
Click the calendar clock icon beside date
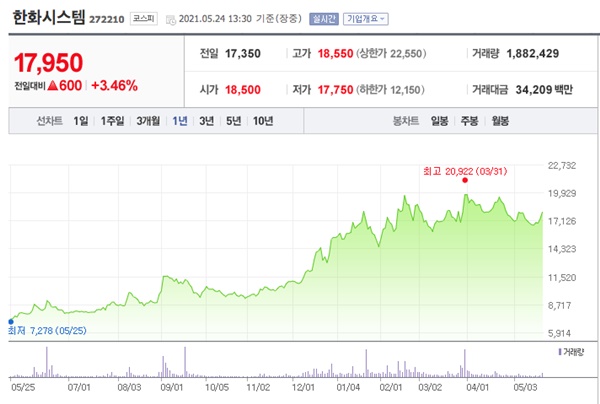pyautogui.click(x=171, y=20)
